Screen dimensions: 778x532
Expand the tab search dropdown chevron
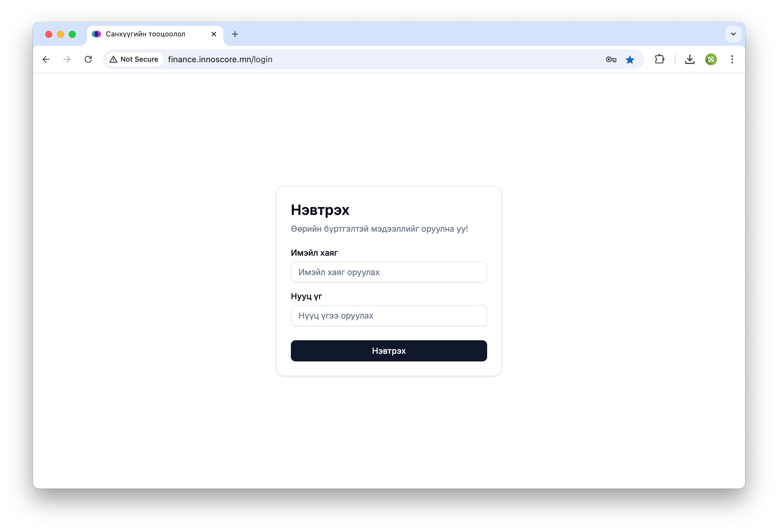tap(733, 34)
